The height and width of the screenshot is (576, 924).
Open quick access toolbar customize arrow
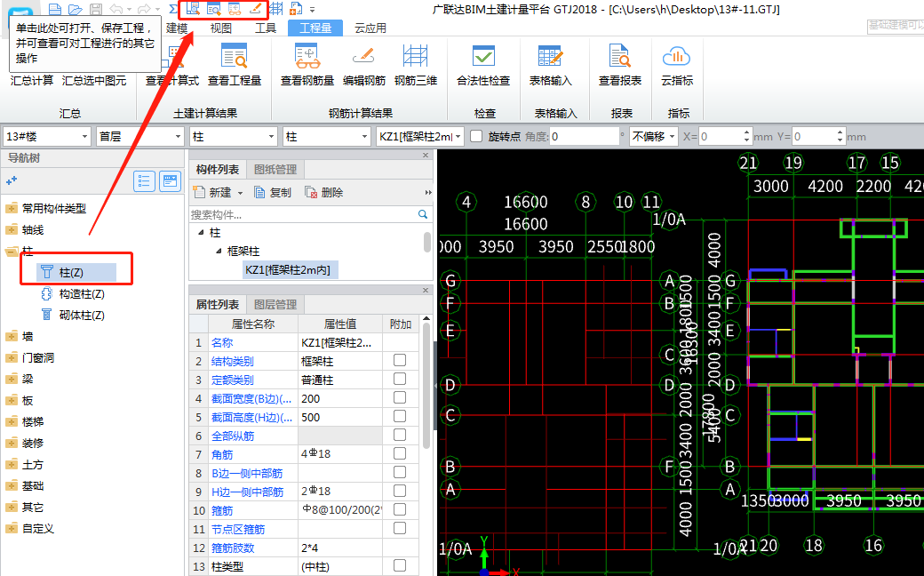tap(313, 10)
